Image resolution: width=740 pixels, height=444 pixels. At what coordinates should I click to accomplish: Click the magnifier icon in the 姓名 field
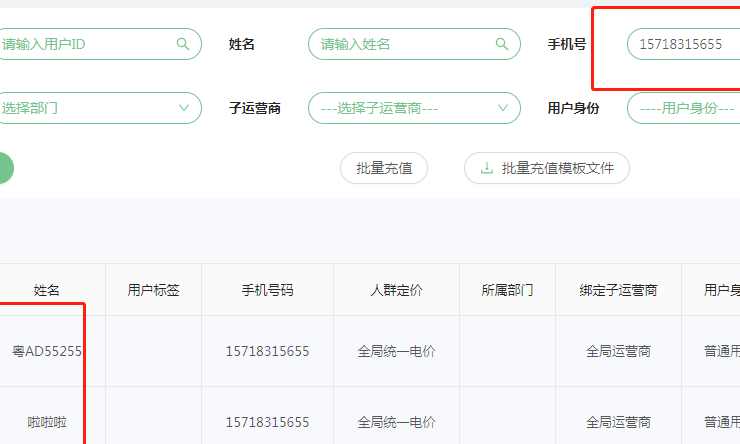click(501, 44)
